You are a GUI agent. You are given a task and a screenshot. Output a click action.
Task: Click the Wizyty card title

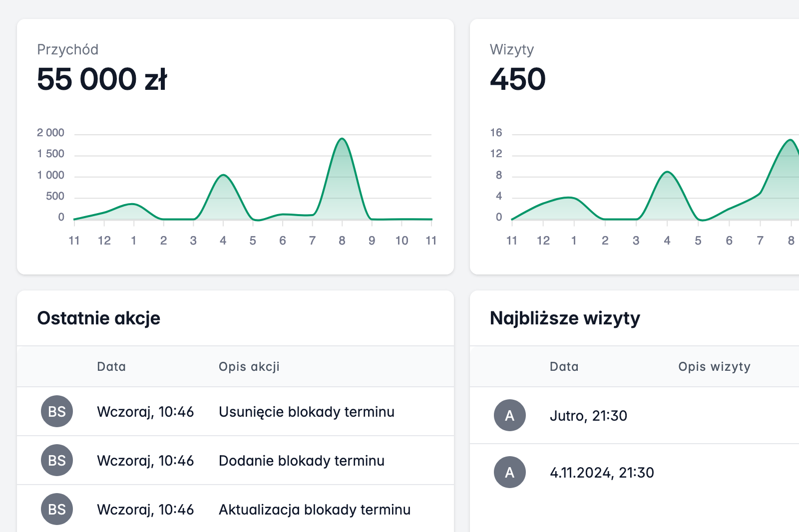[512, 49]
